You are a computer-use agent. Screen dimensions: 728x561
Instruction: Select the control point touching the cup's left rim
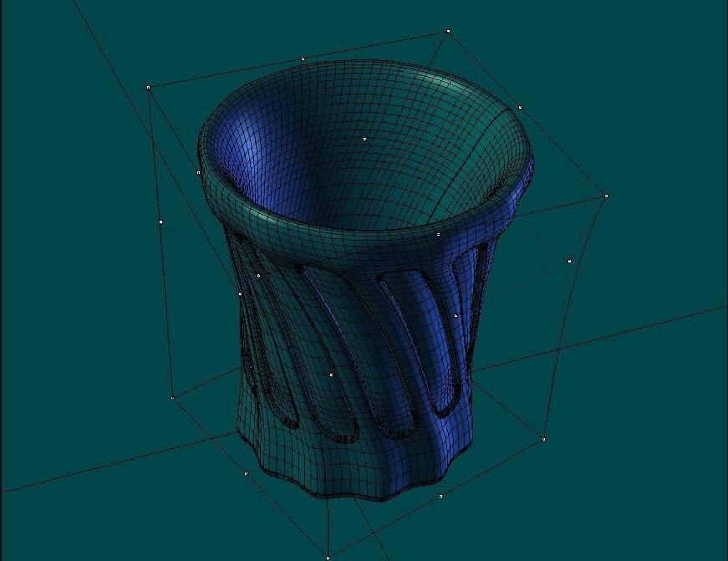[x=199, y=173]
